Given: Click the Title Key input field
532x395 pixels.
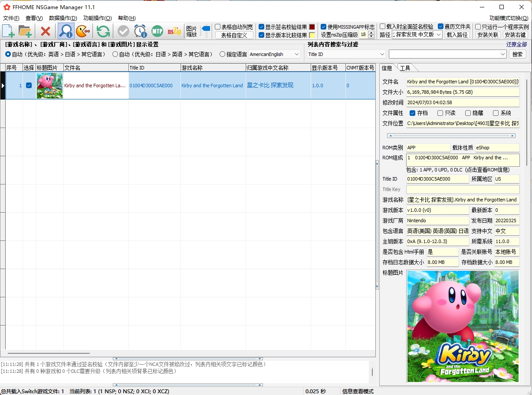Looking at the screenshot, I should pos(463,189).
